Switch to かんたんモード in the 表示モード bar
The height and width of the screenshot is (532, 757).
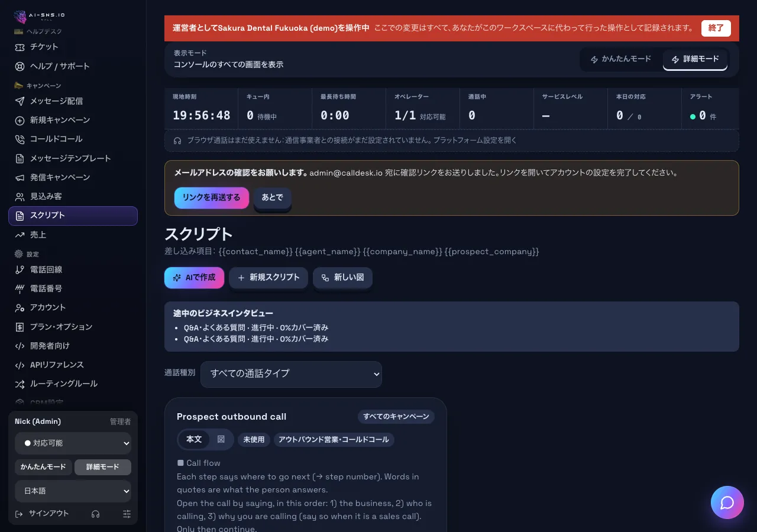point(621,59)
